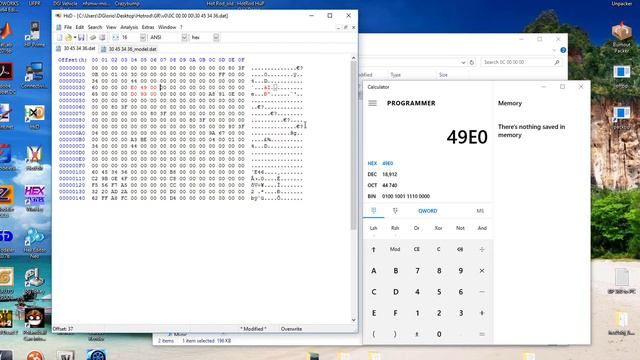The width and height of the screenshot is (640, 360).
Task: Expand the bytes-per-row 16 dropdown
Action: coord(143,38)
